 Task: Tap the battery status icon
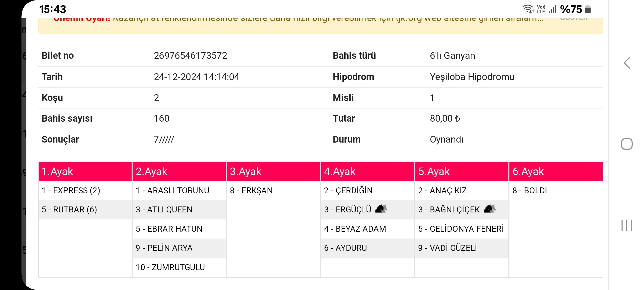588,9
